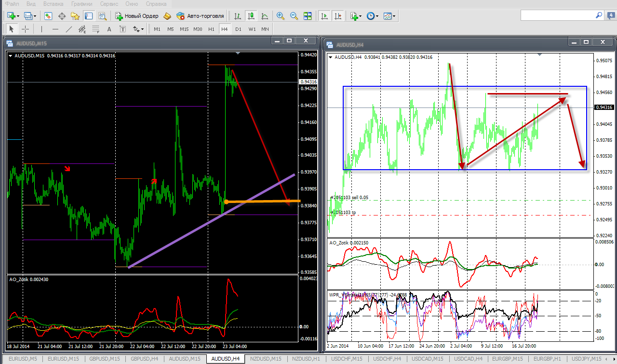Open the periodicity clock dropdown

click(372, 16)
